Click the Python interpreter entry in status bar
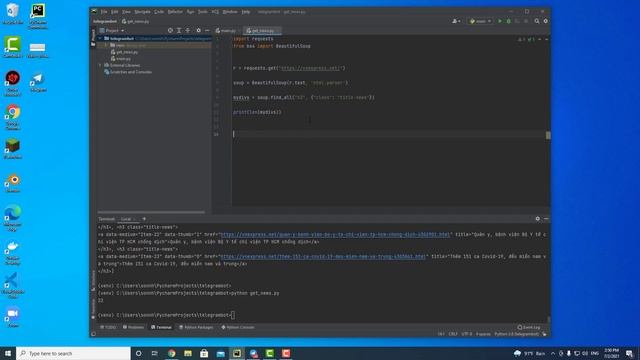The image size is (640, 360). (516, 334)
